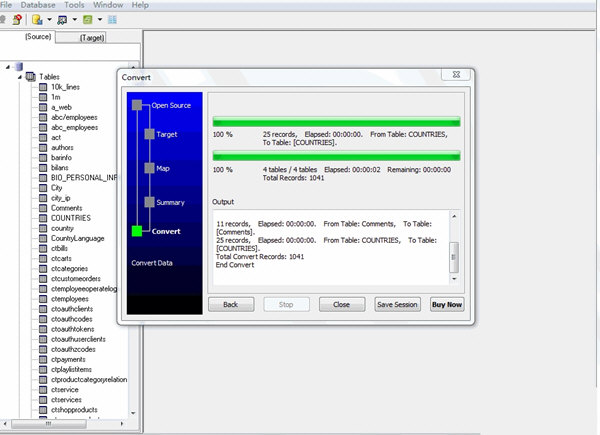Click the Close button in Convert dialog
Screen dimensions: 600x435
[341, 305]
